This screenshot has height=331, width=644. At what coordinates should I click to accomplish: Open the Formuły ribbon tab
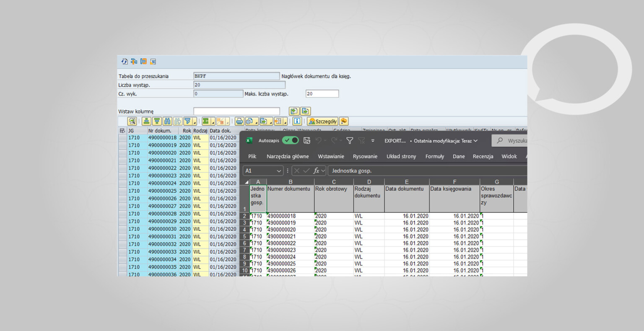435,156
